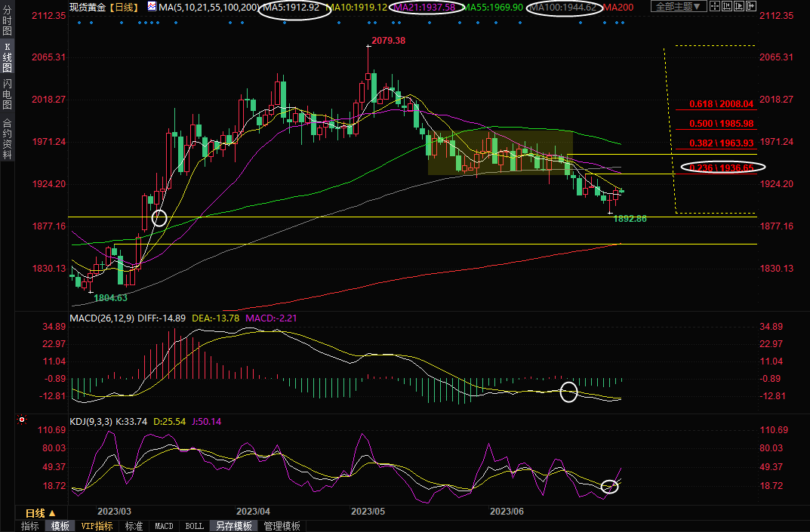This screenshot has height=532, width=810.
Task: Click 另存模板 to save template
Action: [x=233, y=526]
